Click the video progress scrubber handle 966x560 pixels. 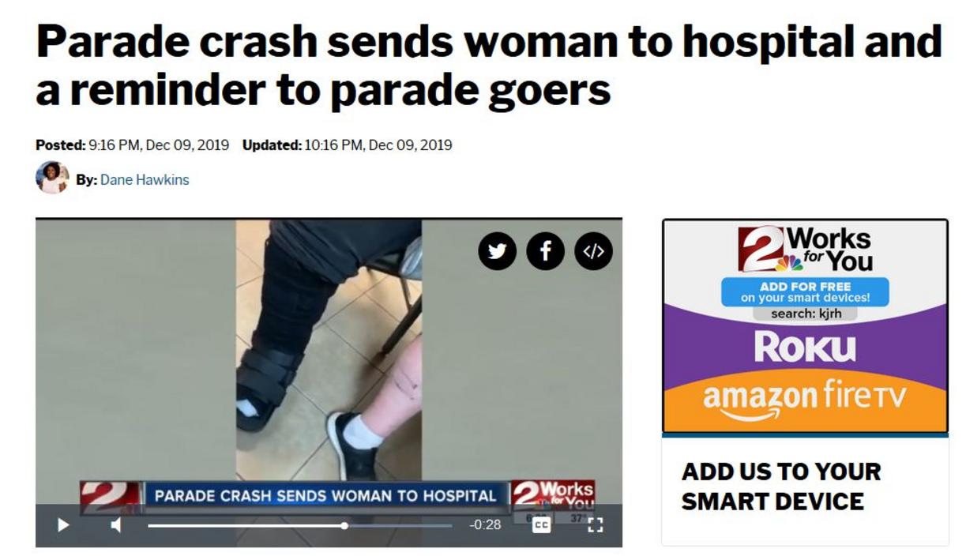pos(344,525)
